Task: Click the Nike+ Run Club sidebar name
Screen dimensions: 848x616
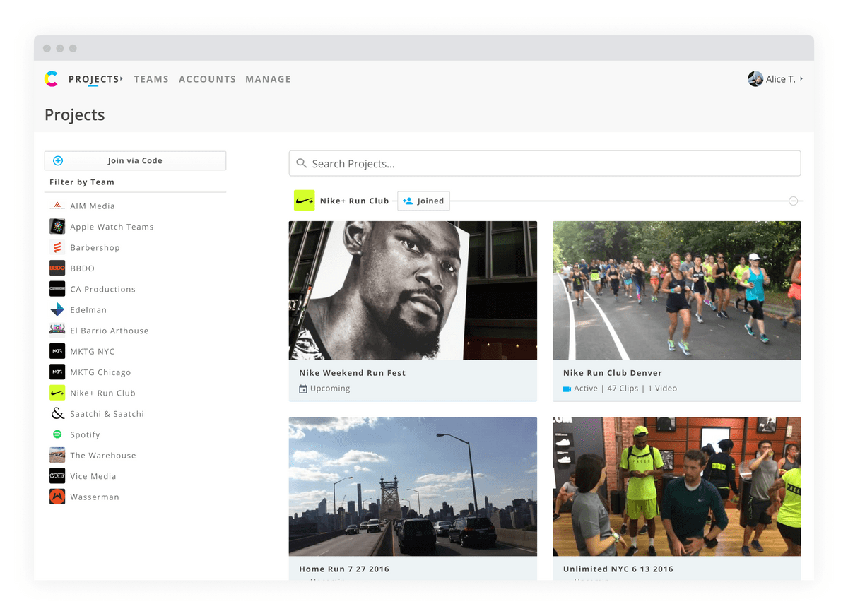Action: tap(102, 393)
